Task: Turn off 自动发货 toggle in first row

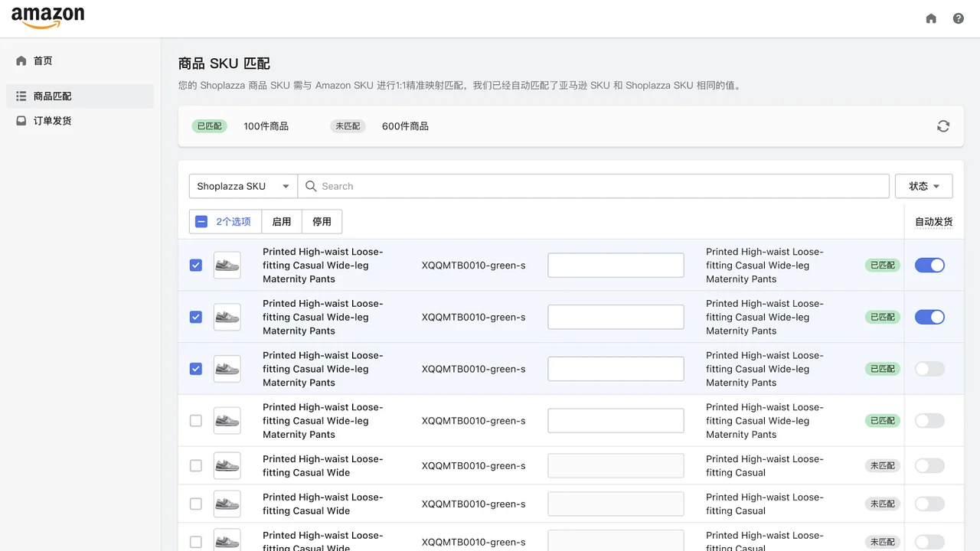Action: click(x=929, y=265)
